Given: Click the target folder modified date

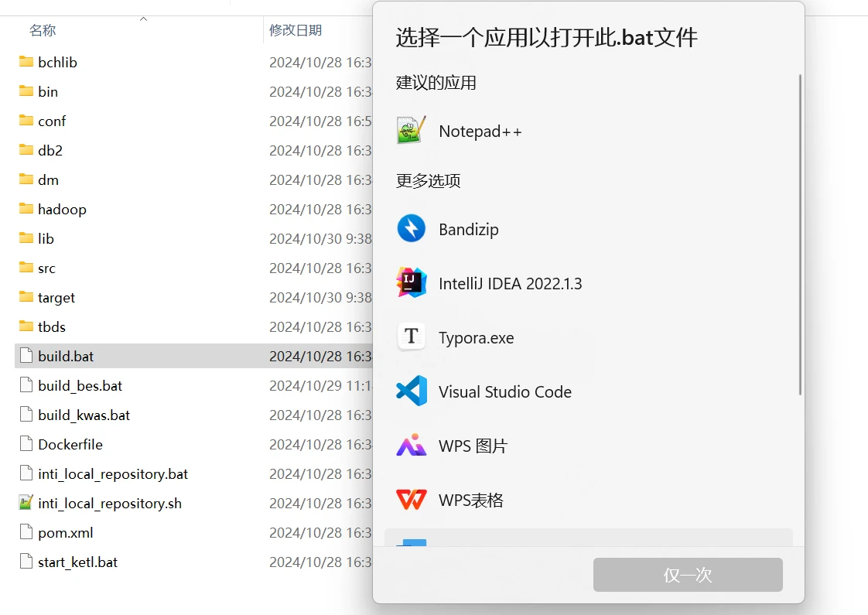Looking at the screenshot, I should [320, 297].
